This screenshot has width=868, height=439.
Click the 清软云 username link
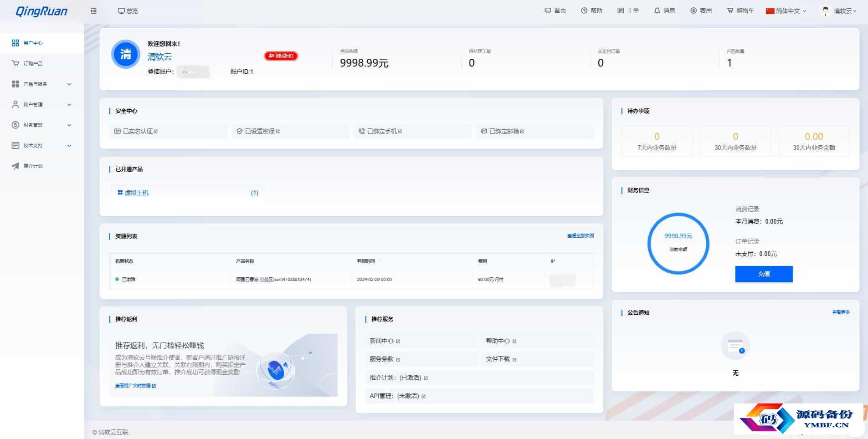pos(159,56)
